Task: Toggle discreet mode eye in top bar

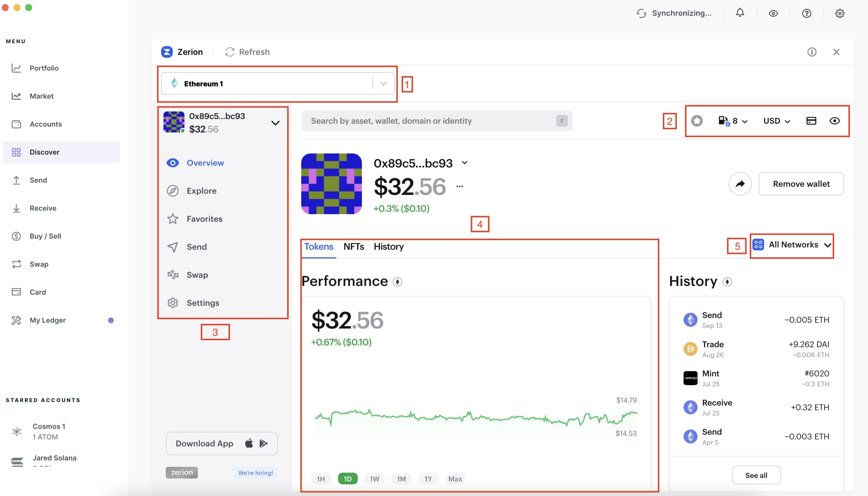Action: [773, 13]
